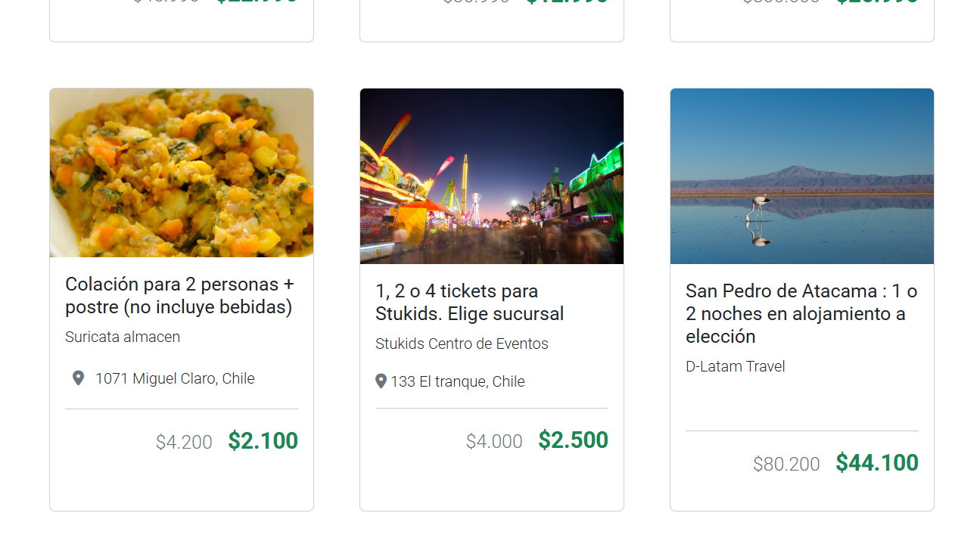Open the Colación food dish photo
This screenshot has width=980, height=541.
[182, 173]
